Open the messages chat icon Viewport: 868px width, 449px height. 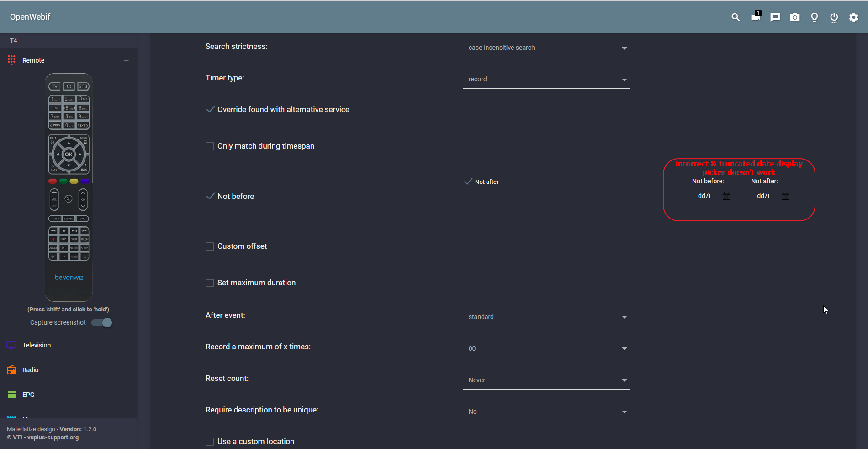coord(775,17)
